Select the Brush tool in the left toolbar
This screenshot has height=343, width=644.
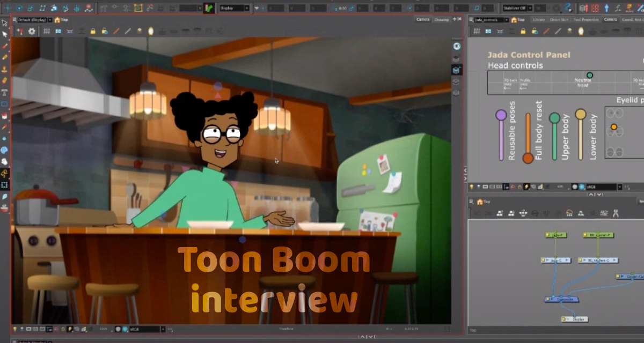4,47
